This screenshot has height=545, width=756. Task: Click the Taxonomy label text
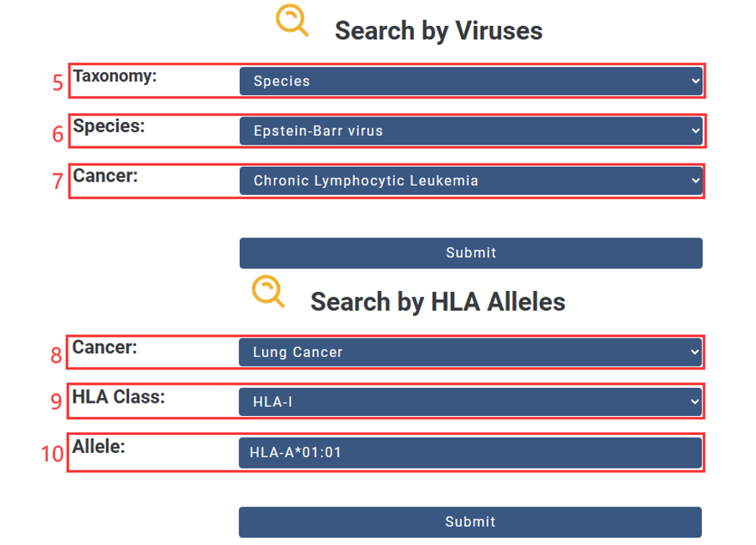coord(115,76)
